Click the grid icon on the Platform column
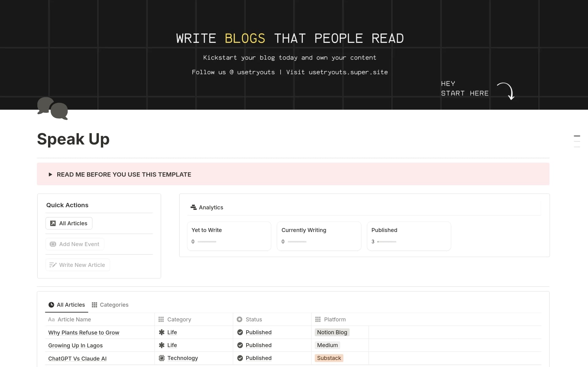Viewport: 588px width, 367px height. [318, 319]
